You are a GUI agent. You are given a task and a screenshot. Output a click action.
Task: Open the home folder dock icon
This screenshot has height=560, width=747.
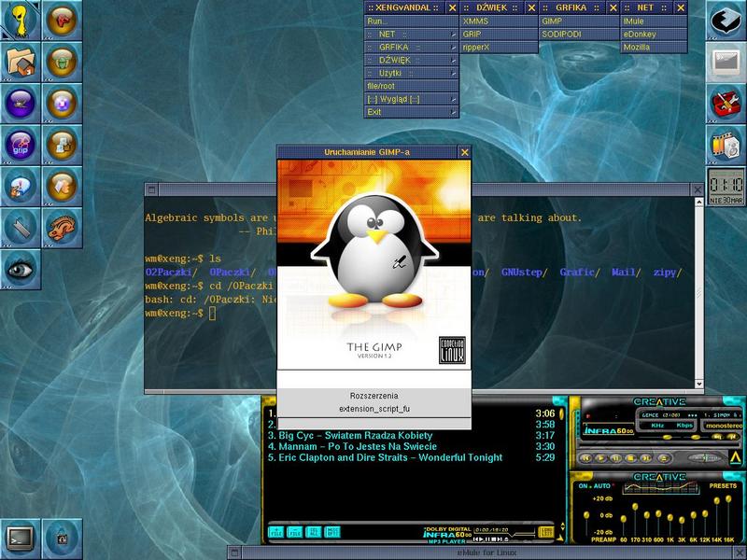21,62
